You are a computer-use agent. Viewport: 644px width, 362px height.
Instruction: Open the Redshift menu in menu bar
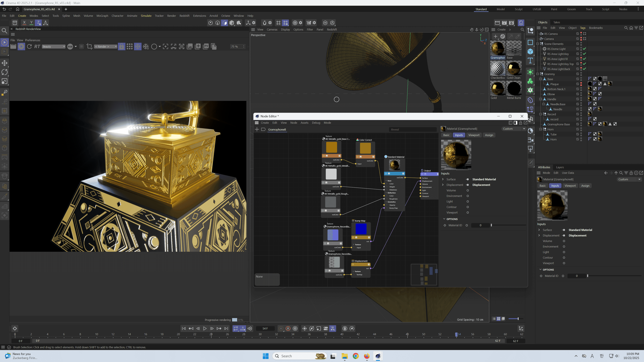184,16
